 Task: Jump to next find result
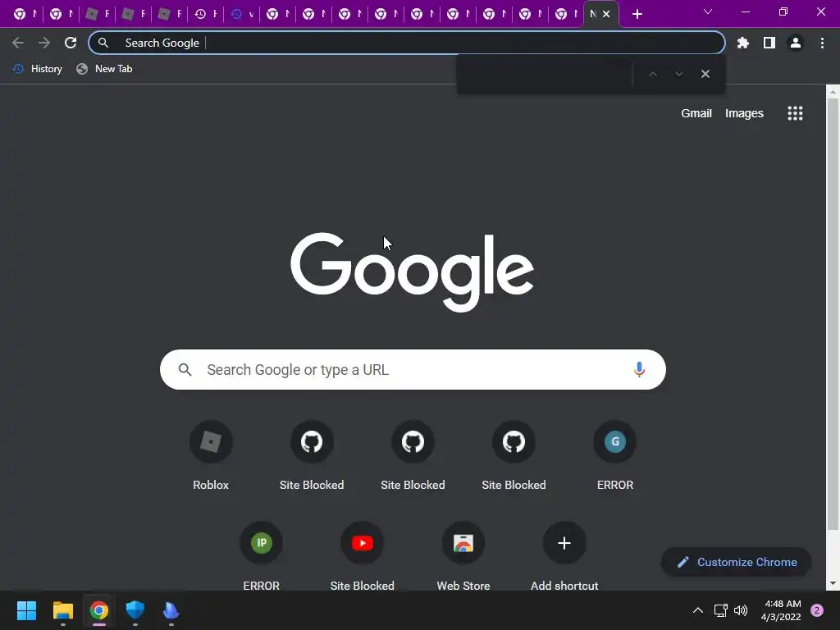tap(678, 74)
